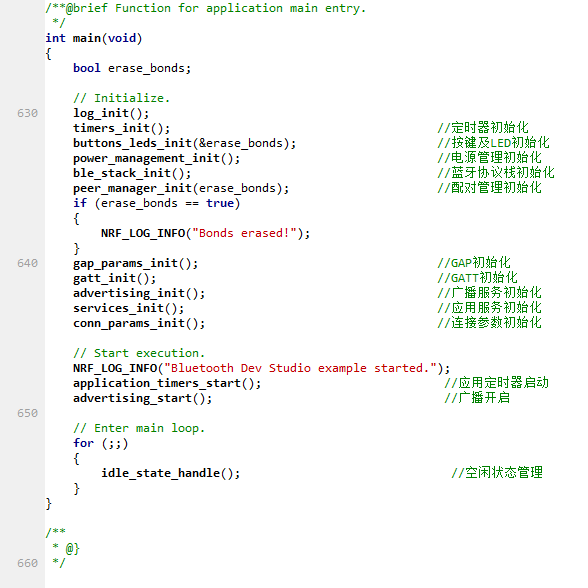Click the '//GAP初始化' comment
The width and height of the screenshot is (588, 588).
pyautogui.click(x=474, y=262)
